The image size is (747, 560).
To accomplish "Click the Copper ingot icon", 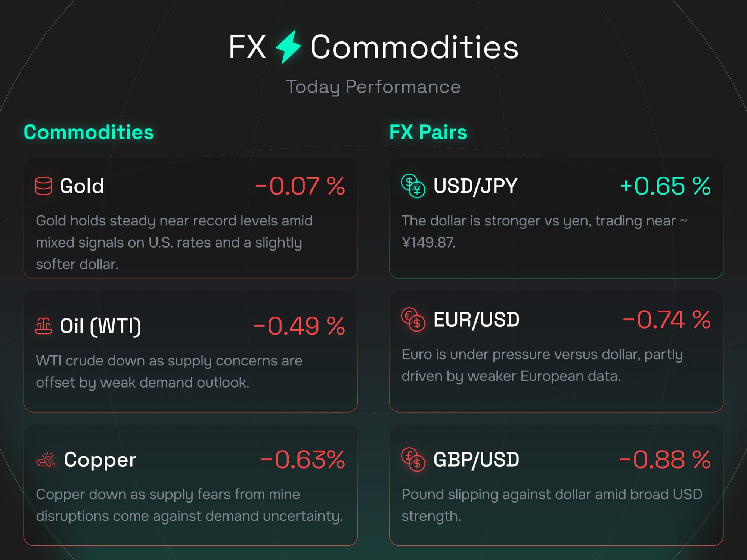I will point(46,460).
